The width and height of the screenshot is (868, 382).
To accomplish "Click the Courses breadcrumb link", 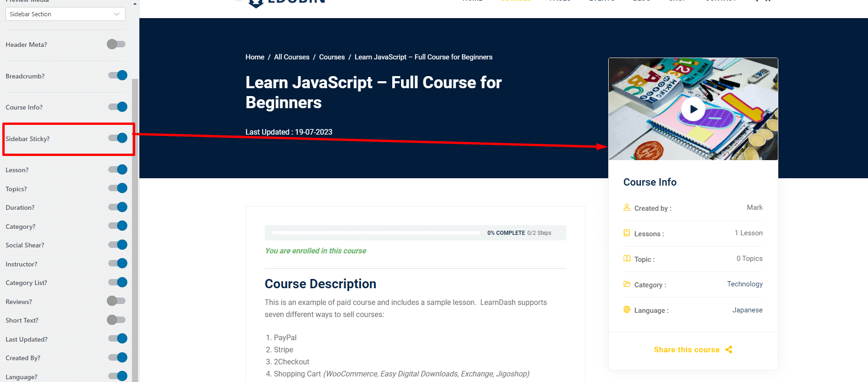I will [x=332, y=57].
